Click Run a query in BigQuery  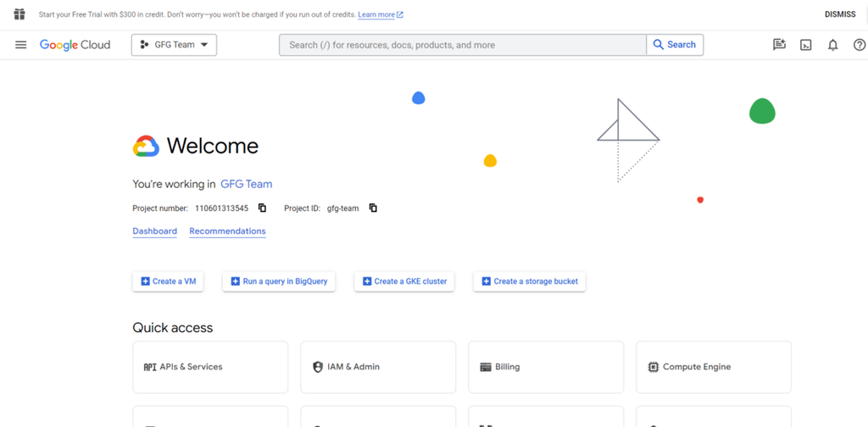[x=279, y=281]
